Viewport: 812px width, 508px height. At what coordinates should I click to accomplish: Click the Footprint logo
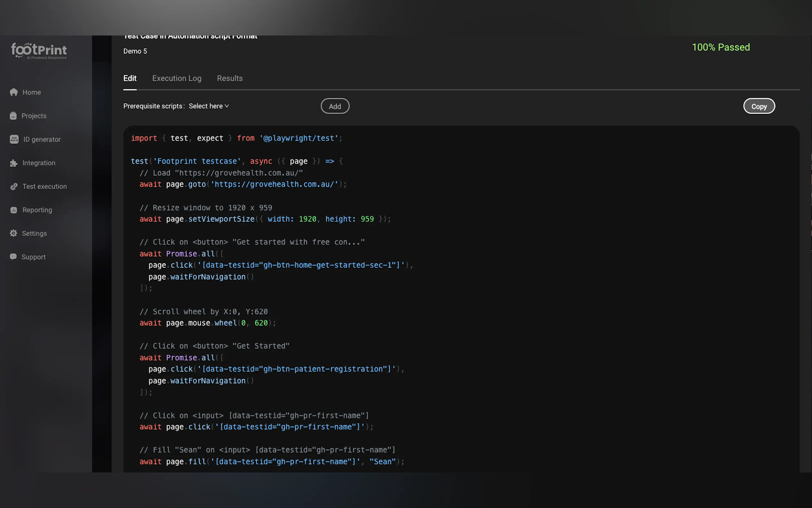click(x=39, y=51)
